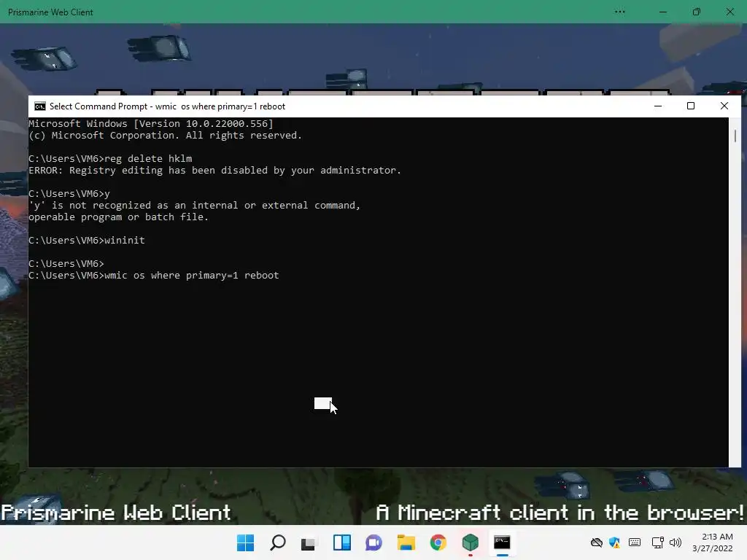
Task: Close the Prismarine Web Client window
Action: (729, 12)
